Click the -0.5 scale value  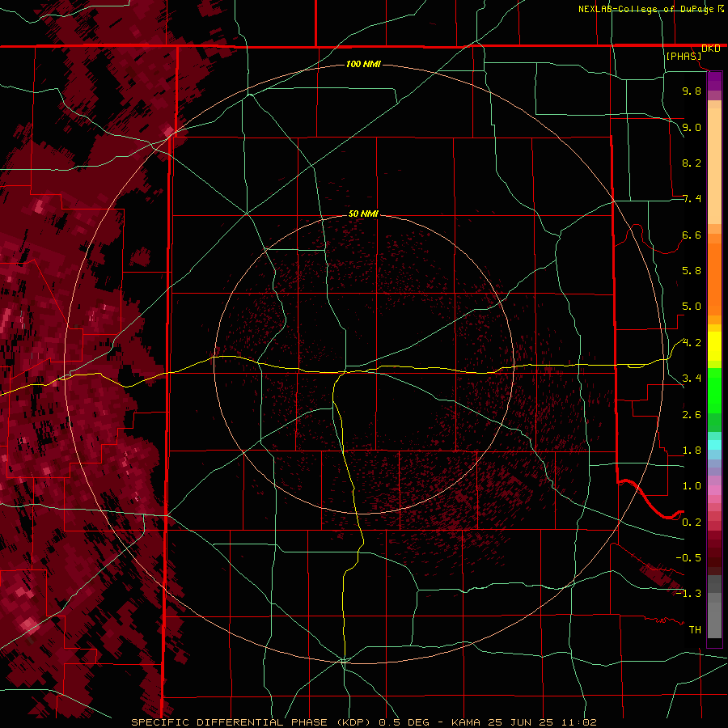coord(688,558)
